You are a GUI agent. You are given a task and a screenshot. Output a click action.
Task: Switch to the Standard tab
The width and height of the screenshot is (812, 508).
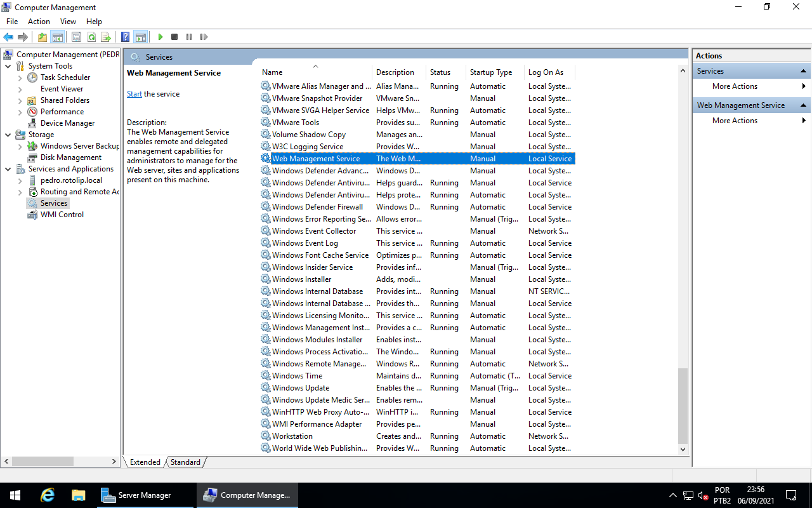click(185, 462)
